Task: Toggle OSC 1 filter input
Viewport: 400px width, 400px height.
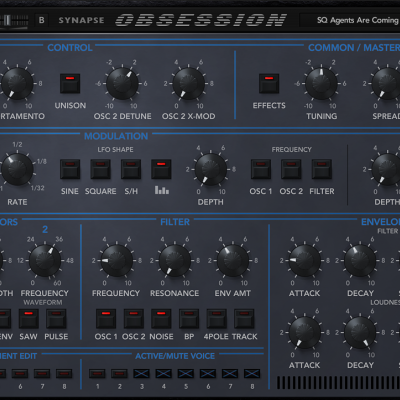Action: [x=106, y=319]
